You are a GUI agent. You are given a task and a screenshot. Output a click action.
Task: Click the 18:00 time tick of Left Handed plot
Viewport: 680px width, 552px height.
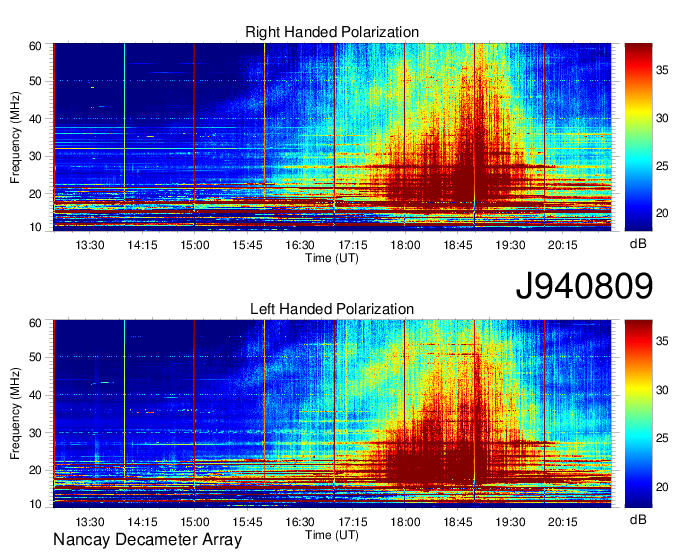point(405,522)
